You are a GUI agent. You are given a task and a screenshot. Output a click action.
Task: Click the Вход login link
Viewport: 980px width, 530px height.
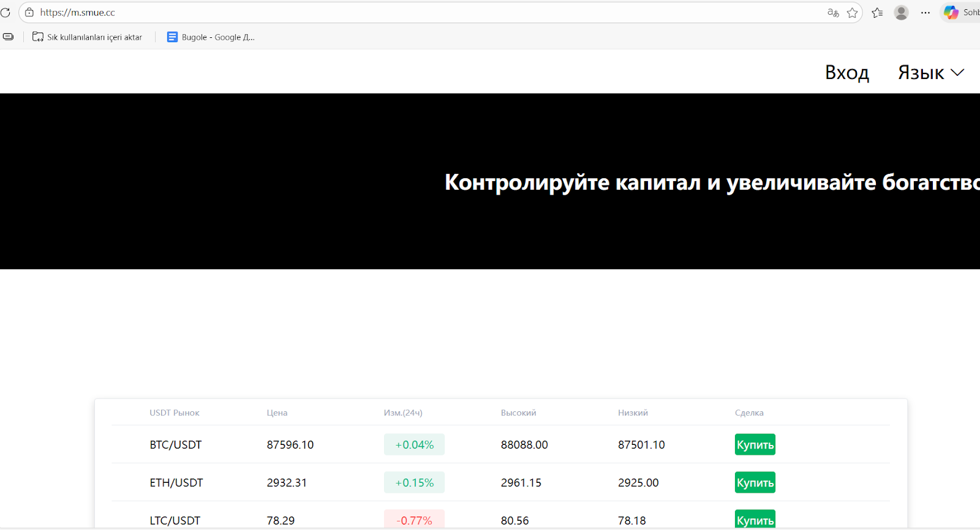847,72
